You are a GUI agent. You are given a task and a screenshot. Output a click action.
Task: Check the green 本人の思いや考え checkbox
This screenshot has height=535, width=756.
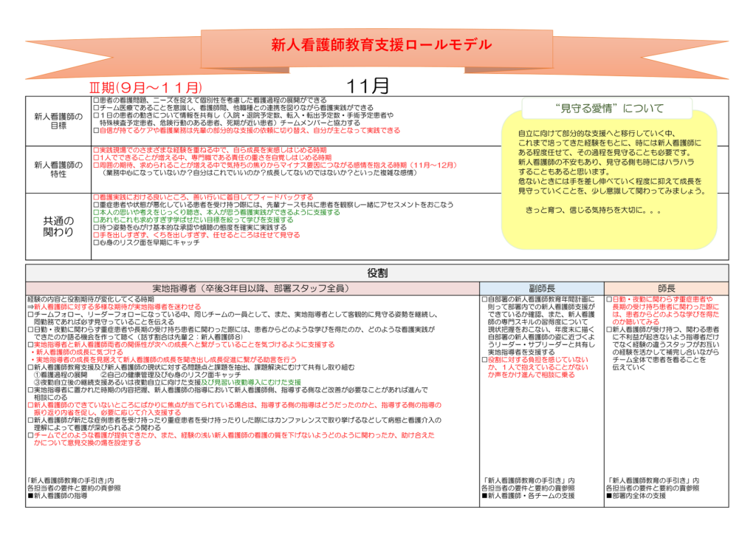96,212
